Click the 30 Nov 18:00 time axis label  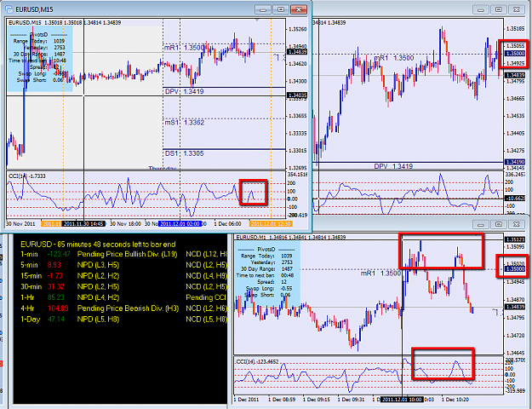pyautogui.click(x=125, y=224)
